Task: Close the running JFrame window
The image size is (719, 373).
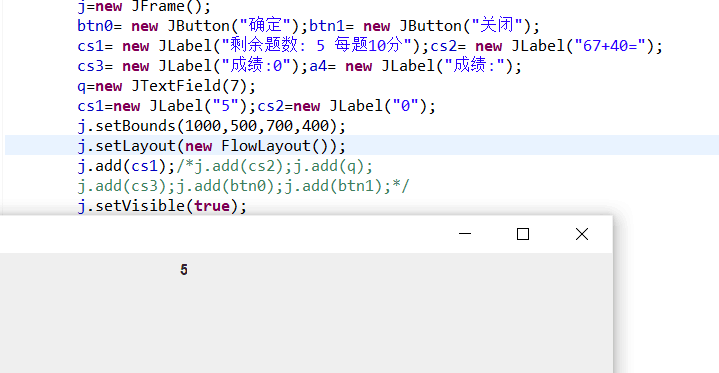Action: click(581, 234)
